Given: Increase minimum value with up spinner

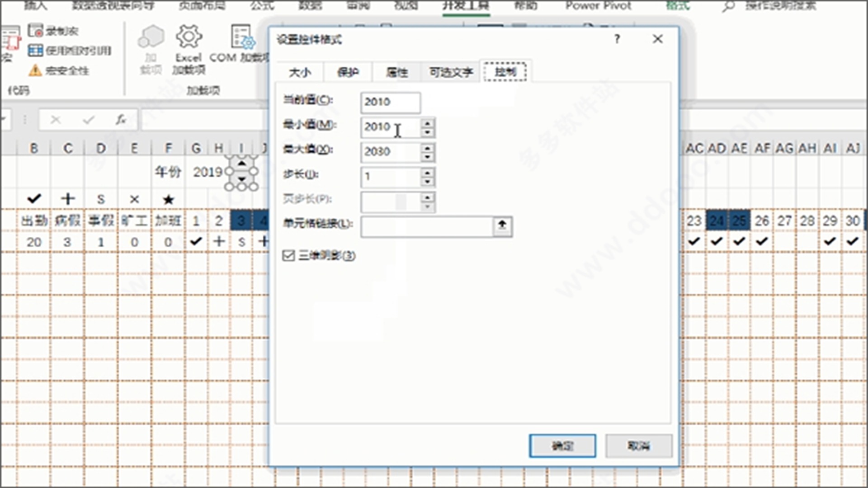Looking at the screenshot, I should point(427,122).
